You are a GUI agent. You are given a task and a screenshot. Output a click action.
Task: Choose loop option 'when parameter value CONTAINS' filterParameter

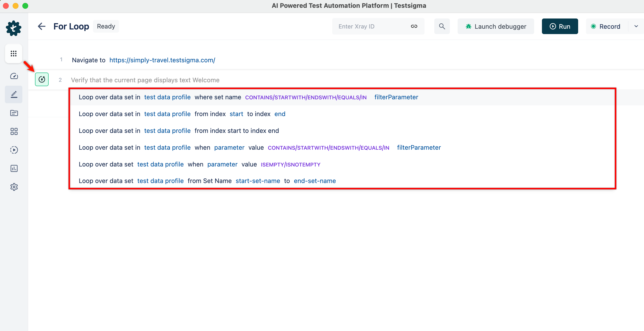tap(342, 147)
